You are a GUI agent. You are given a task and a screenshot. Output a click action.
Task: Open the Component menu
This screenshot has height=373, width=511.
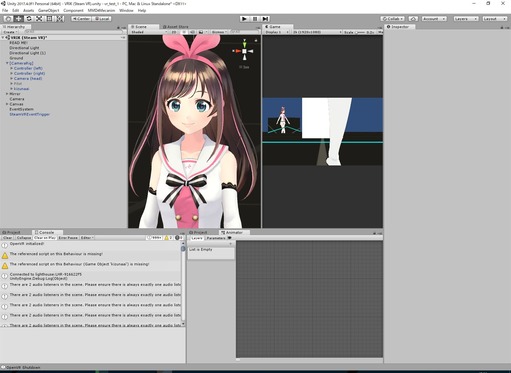point(73,10)
